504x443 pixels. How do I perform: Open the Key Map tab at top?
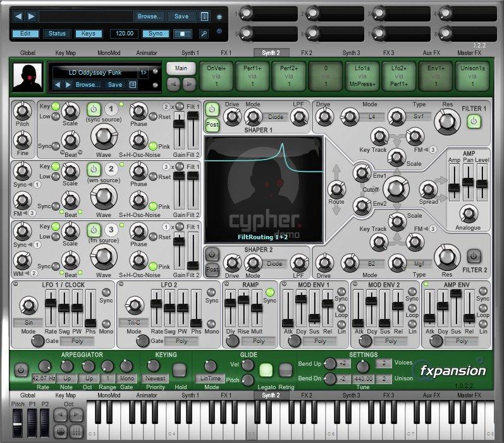point(66,53)
